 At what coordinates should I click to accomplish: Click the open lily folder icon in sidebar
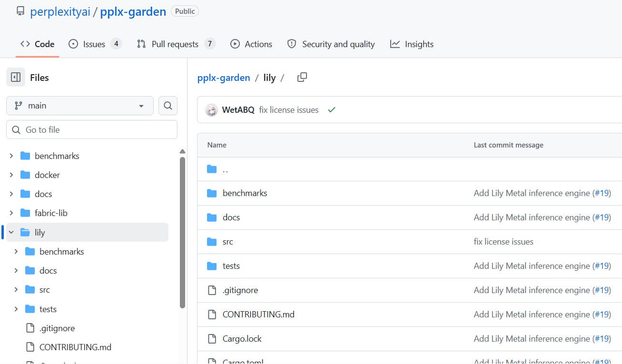click(25, 233)
